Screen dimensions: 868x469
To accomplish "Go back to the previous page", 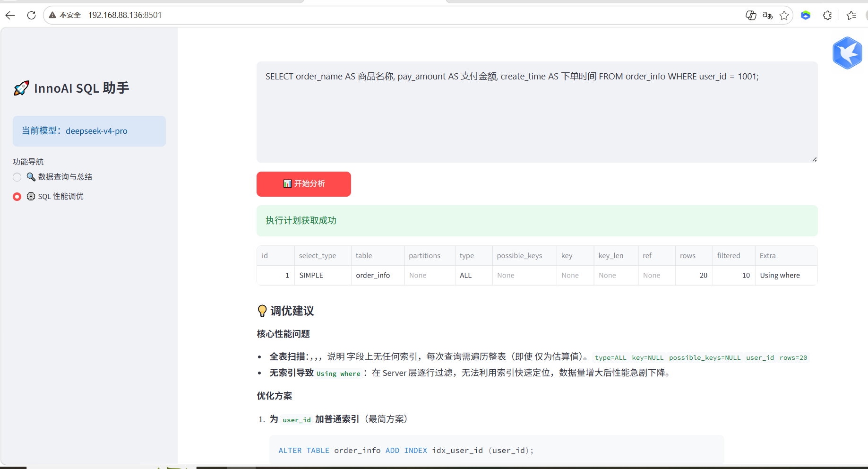I will (x=10, y=15).
